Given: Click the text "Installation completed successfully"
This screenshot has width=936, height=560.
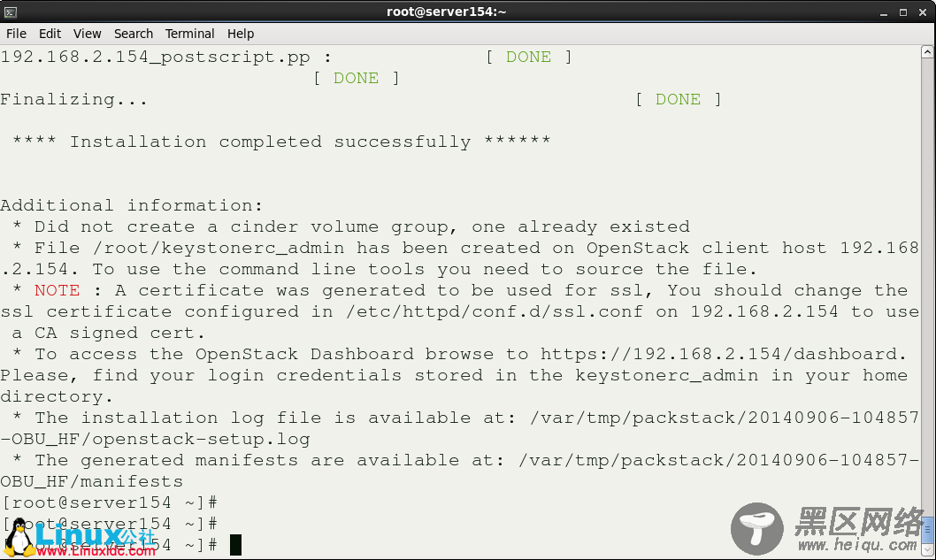Looking at the screenshot, I should [x=271, y=142].
